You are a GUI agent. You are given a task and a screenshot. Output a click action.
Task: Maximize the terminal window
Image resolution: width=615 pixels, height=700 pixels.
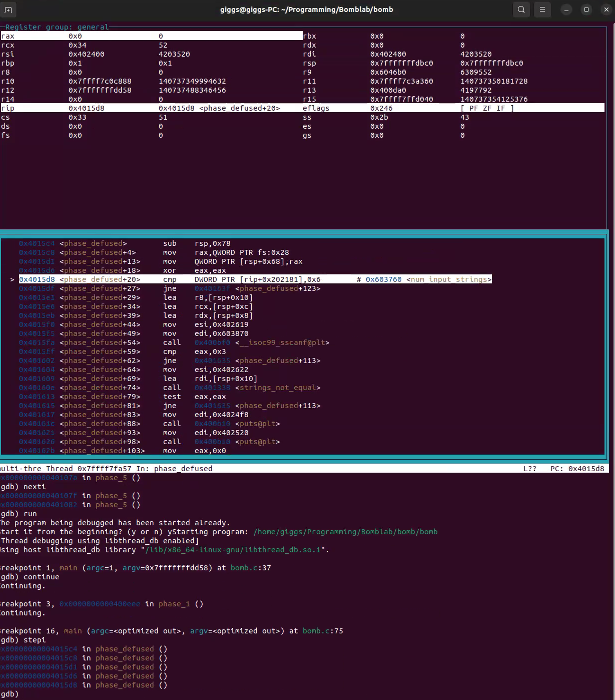point(586,10)
